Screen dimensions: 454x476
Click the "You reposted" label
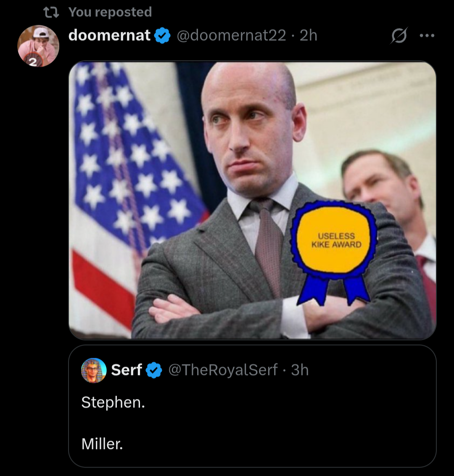tap(110, 12)
